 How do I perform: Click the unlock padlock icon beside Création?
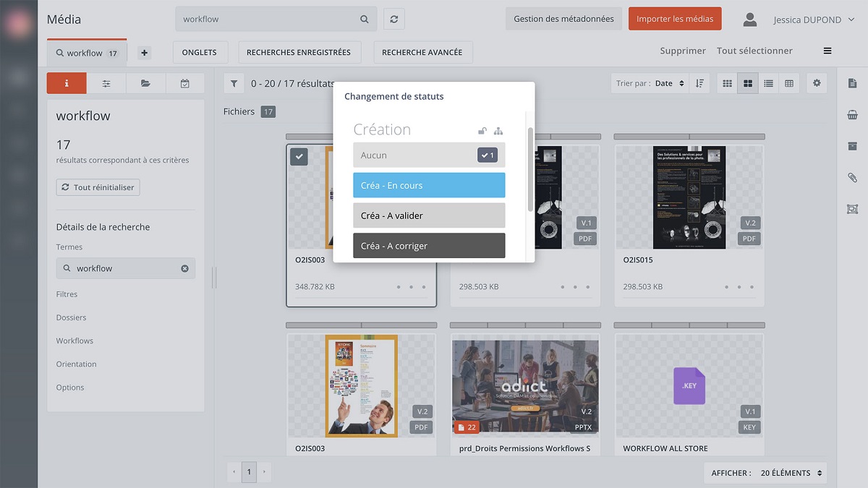tap(482, 131)
